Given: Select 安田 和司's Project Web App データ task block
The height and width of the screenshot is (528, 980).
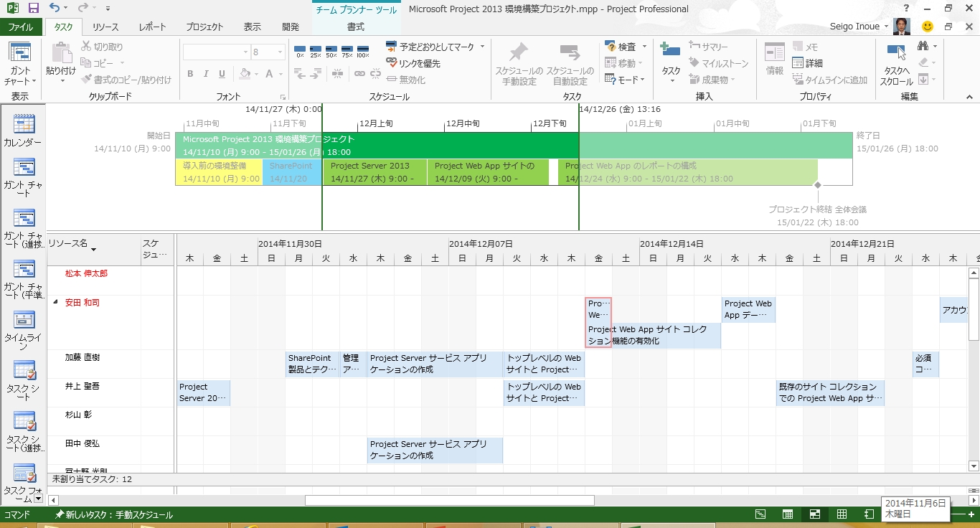Looking at the screenshot, I should tap(748, 309).
